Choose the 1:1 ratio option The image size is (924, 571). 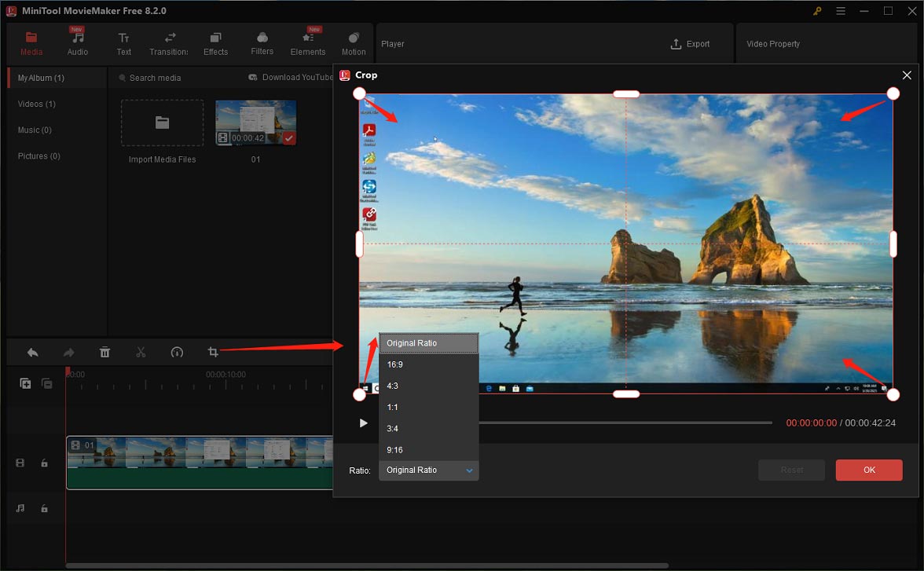(428, 407)
